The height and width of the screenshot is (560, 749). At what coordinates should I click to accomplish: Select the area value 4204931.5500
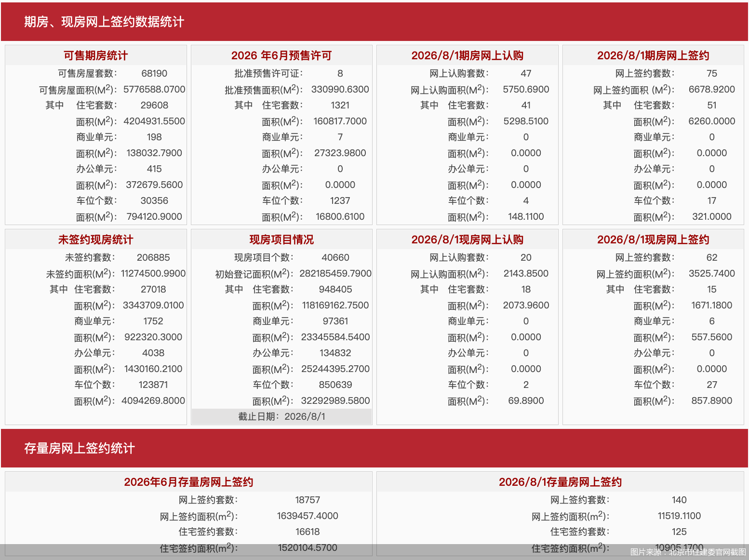point(154,121)
